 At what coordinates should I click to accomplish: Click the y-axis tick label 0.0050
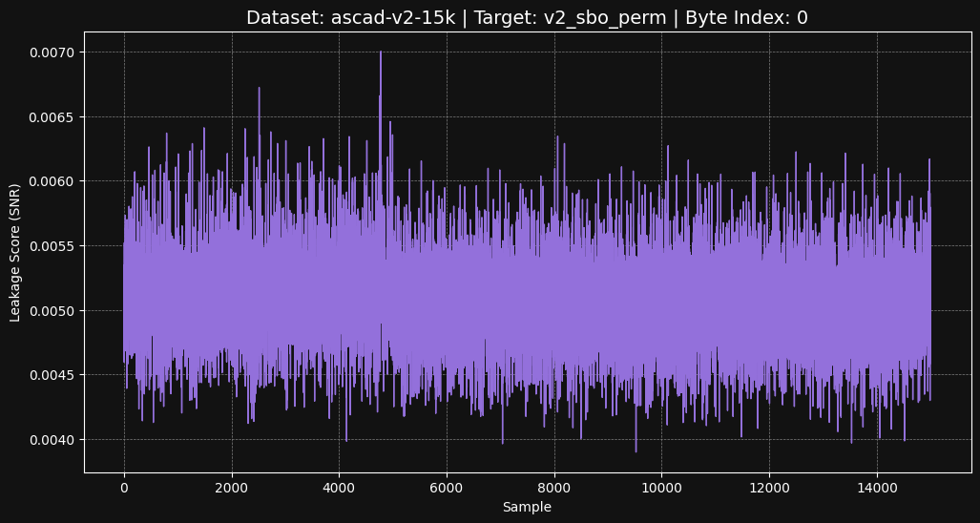click(52, 310)
